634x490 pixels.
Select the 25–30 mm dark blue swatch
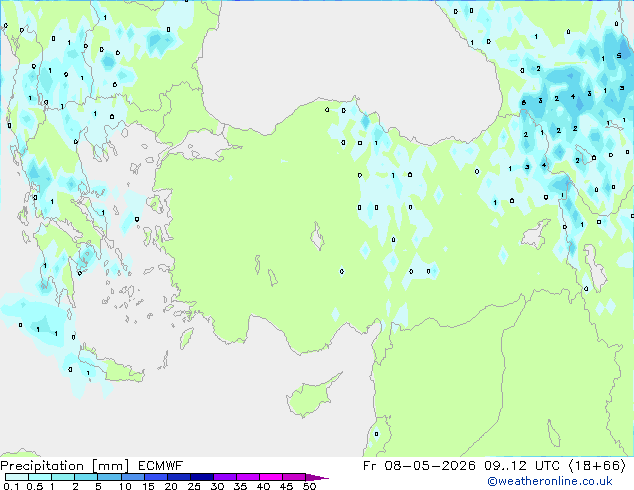coord(201,477)
